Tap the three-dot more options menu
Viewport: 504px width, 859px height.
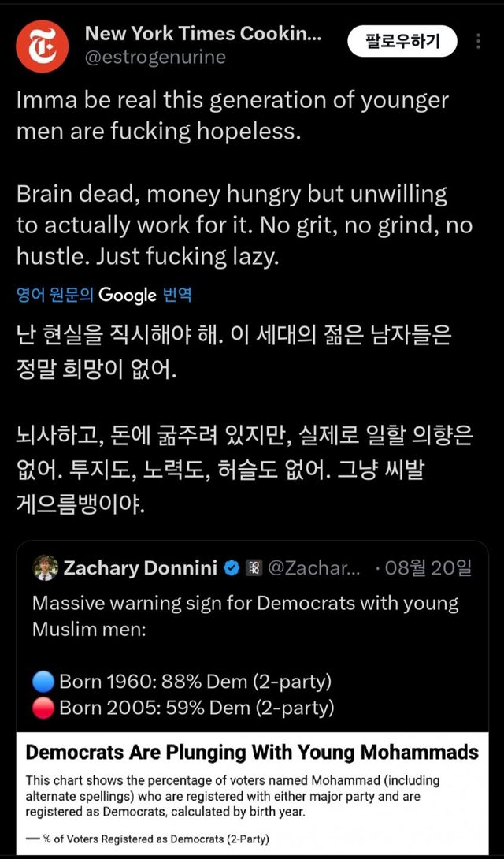tap(479, 42)
